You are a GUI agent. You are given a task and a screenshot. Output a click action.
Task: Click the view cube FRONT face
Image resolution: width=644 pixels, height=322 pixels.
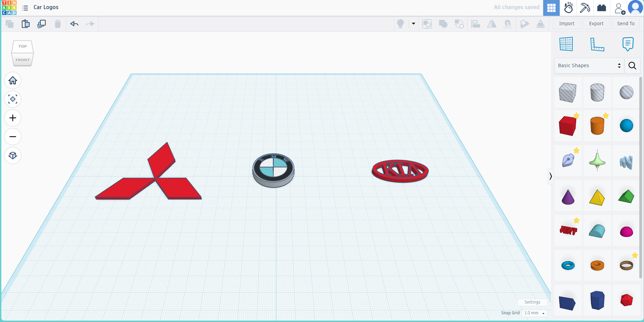click(23, 60)
